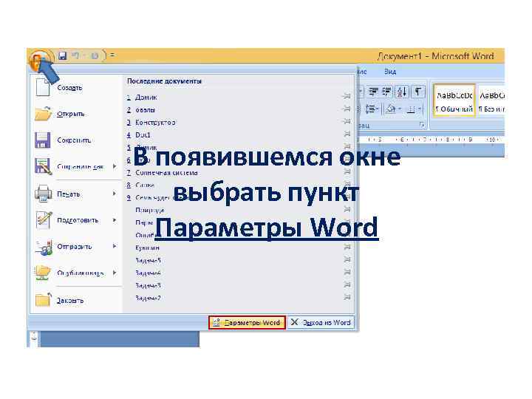The width and height of the screenshot is (532, 399).
Task: Click the Undo icon in Quick Access Toolbar
Action: point(75,55)
